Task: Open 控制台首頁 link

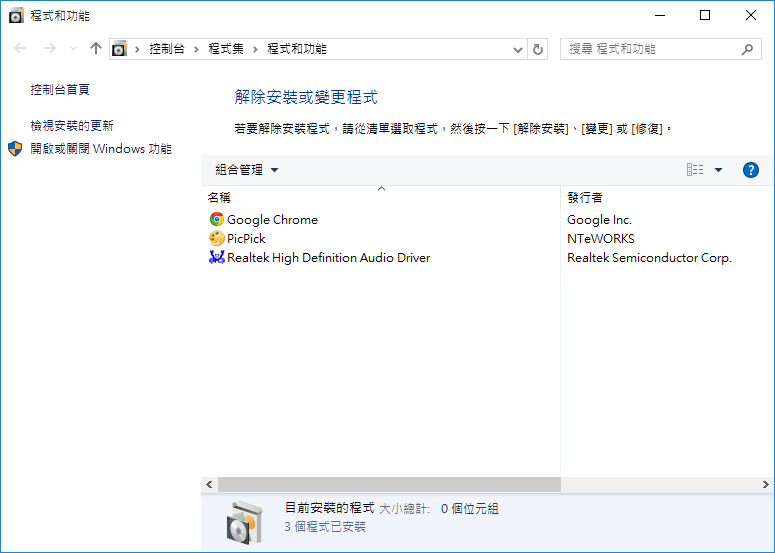Action: 60,89
